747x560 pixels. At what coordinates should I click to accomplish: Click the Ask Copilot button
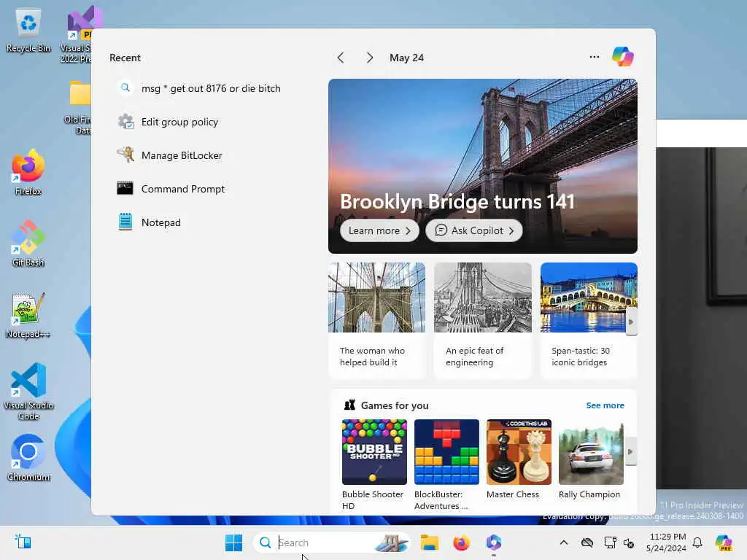point(473,230)
